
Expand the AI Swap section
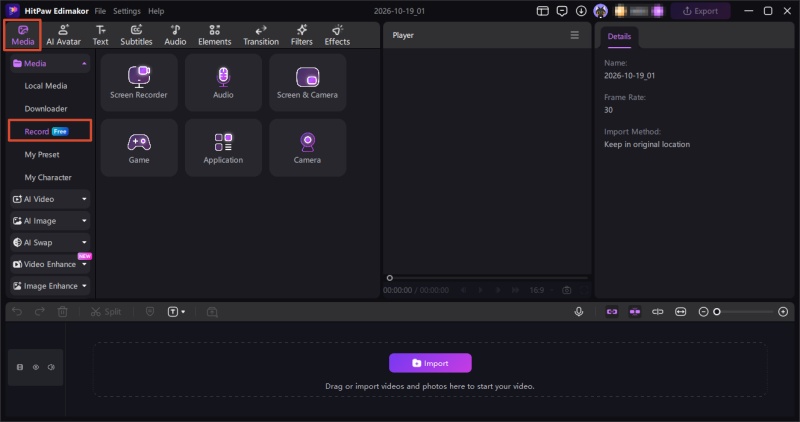click(50, 242)
